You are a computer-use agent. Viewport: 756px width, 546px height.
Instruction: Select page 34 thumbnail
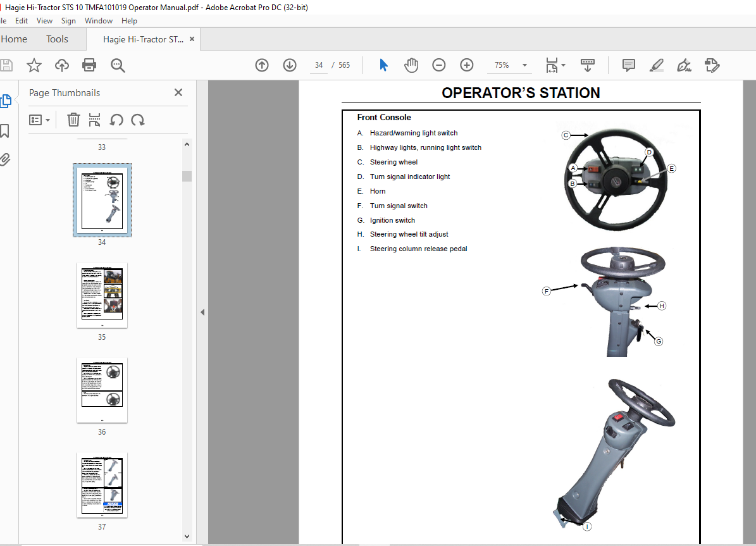pyautogui.click(x=102, y=200)
